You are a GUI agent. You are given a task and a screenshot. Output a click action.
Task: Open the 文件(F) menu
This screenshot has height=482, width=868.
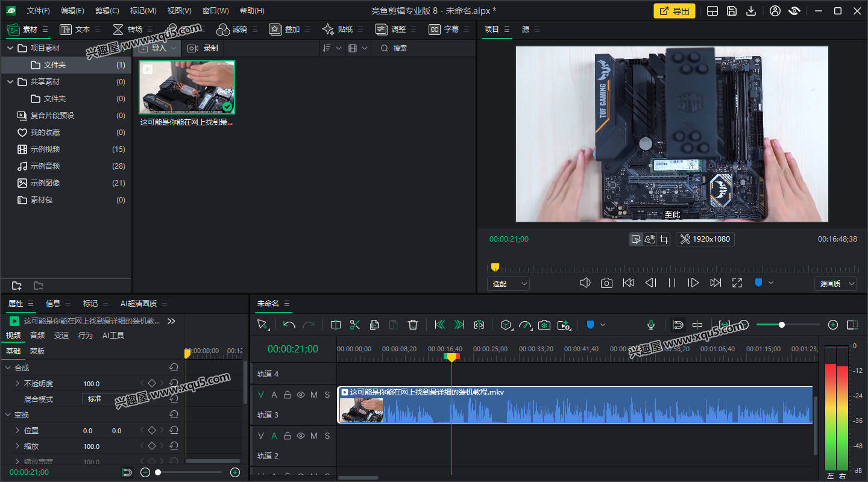(x=39, y=11)
